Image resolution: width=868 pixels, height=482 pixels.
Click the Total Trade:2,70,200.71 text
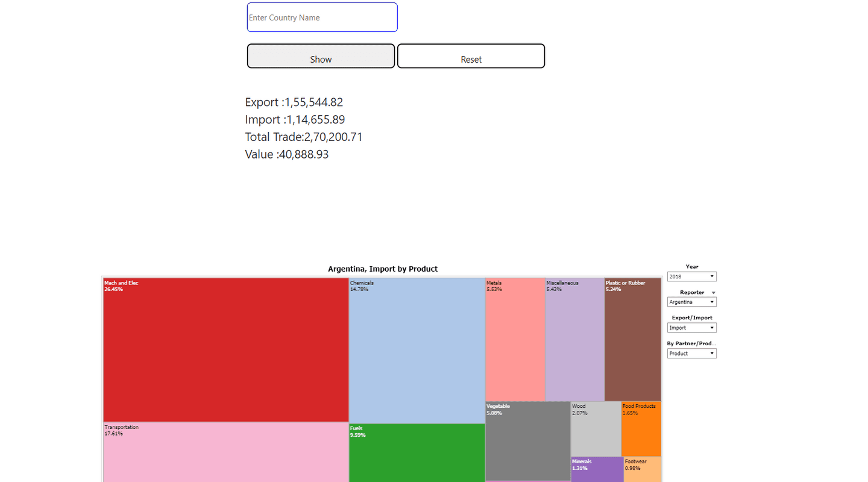click(304, 137)
